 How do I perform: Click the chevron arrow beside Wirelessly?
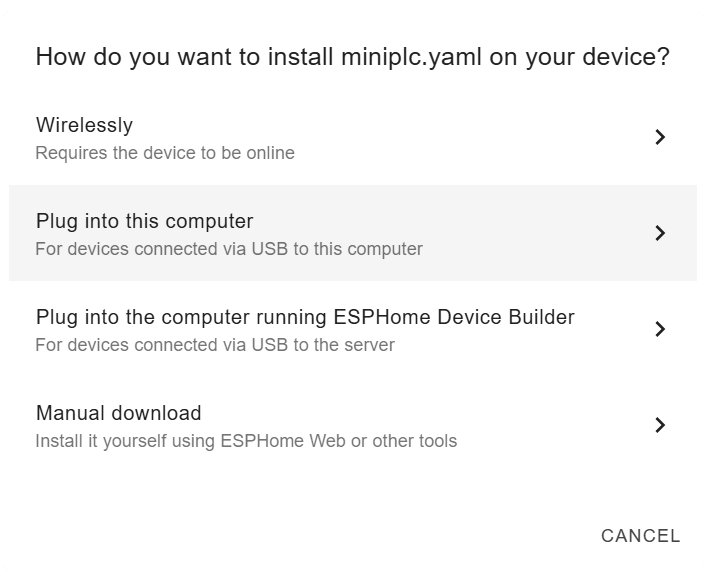click(x=660, y=137)
